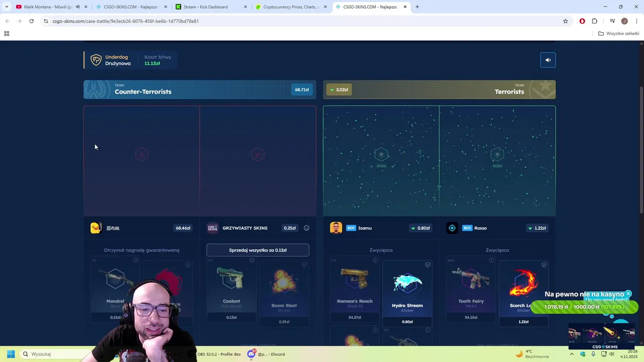Click the BOT badge next to Isamu
This screenshot has height=362, width=644.
[351, 228]
